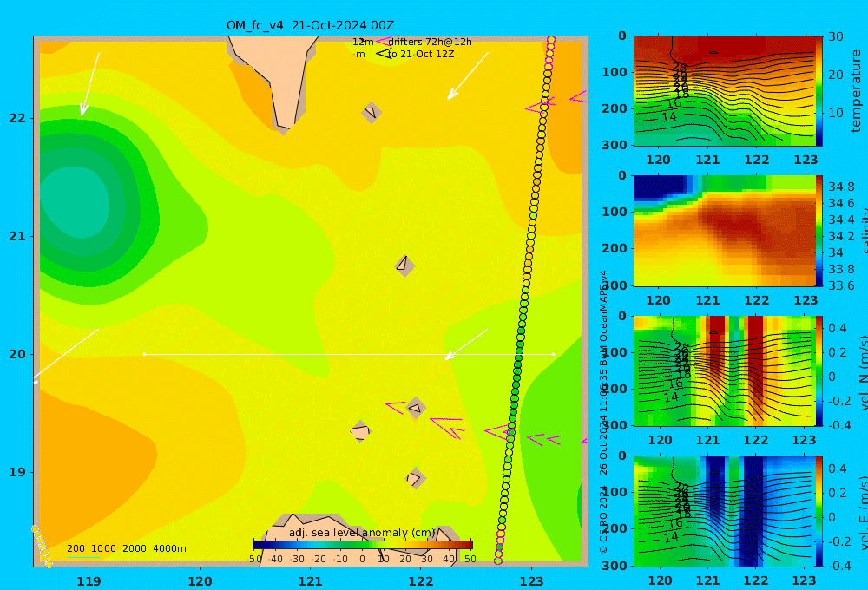Click longitude 120 on the main map axis

200,581
